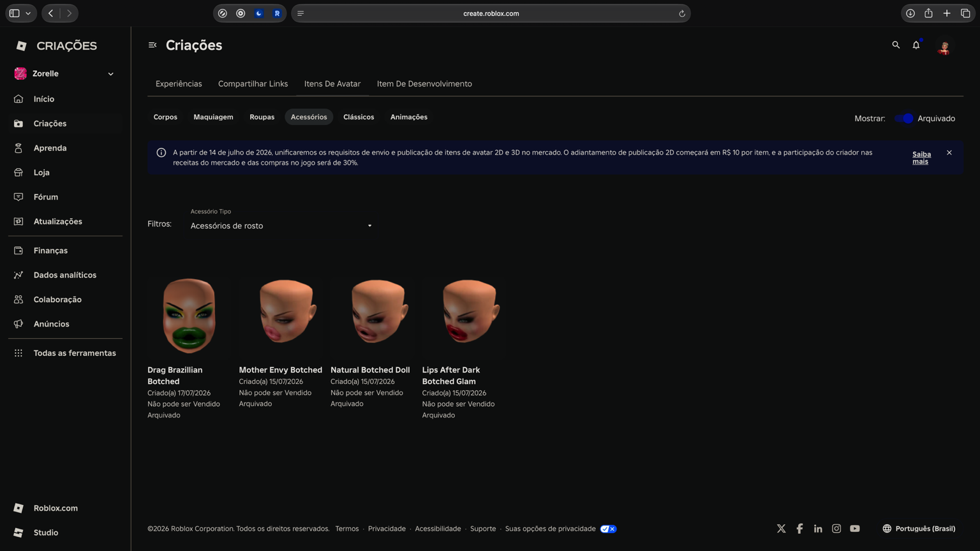
Task: Visit Roblox on X (Twitter)
Action: pyautogui.click(x=781, y=529)
